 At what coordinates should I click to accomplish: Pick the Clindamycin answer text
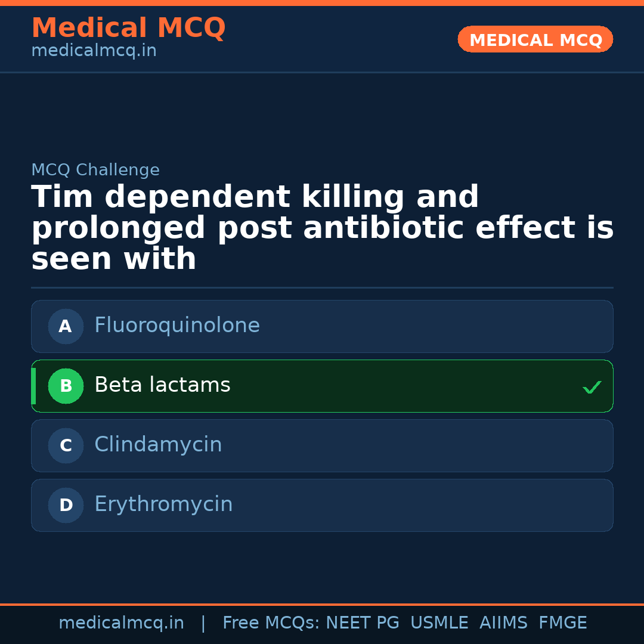coord(158,445)
